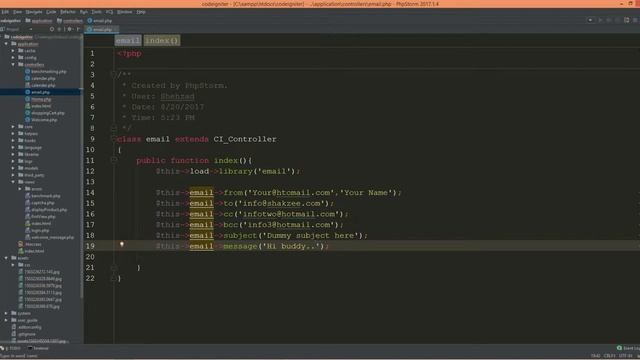Click CRLF line separator in status bar
This screenshot has width=640, height=360.
tap(609, 356)
